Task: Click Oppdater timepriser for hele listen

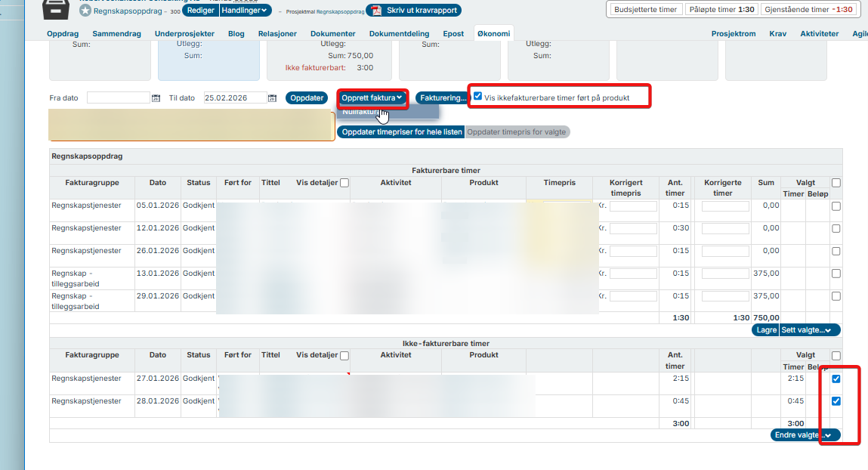Action: coord(400,132)
